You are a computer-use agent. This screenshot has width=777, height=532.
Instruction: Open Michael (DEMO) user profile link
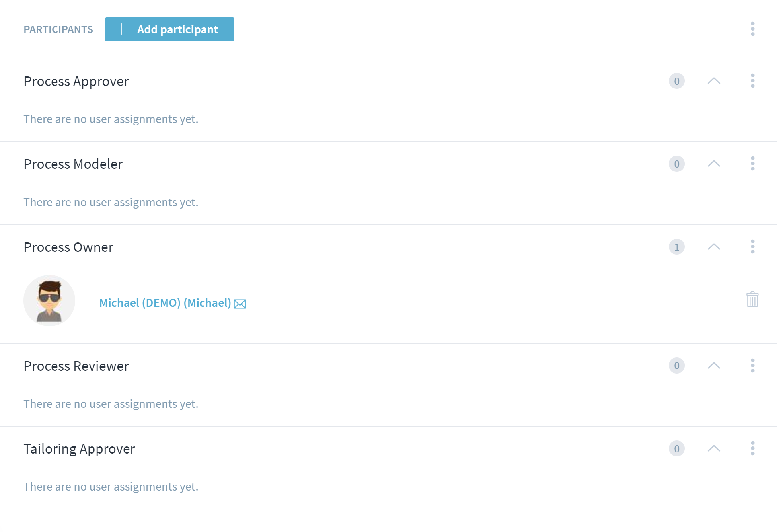(165, 303)
